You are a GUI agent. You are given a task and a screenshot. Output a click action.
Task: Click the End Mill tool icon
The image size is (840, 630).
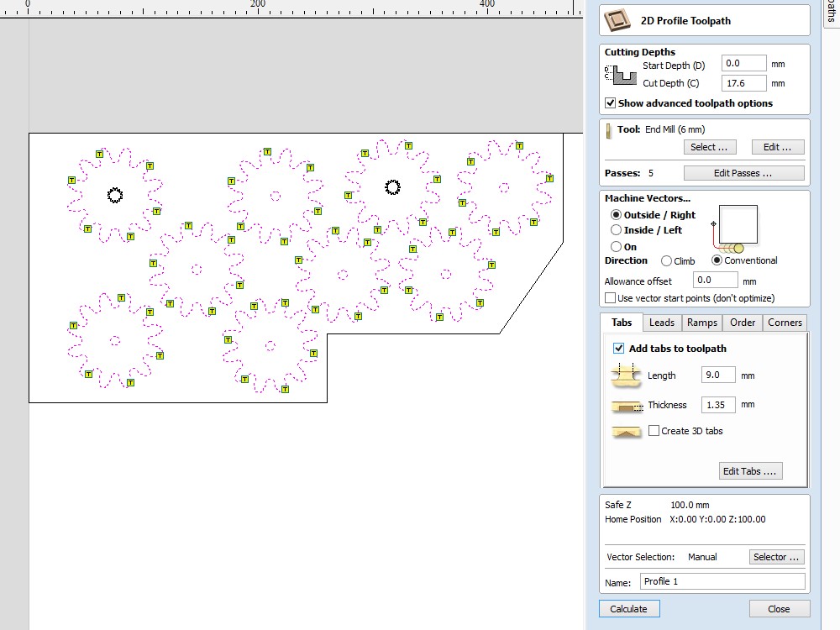(x=608, y=131)
